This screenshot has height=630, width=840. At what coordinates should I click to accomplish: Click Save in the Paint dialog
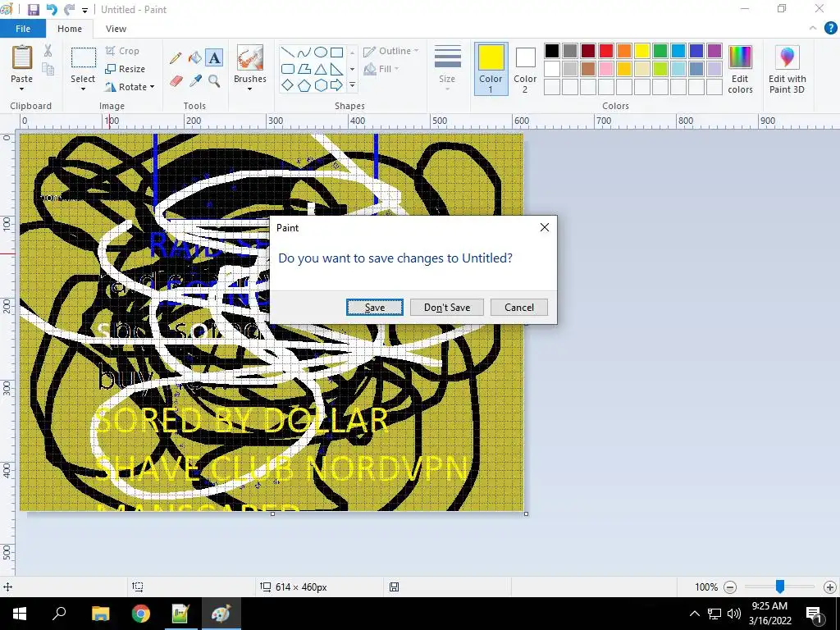(374, 308)
